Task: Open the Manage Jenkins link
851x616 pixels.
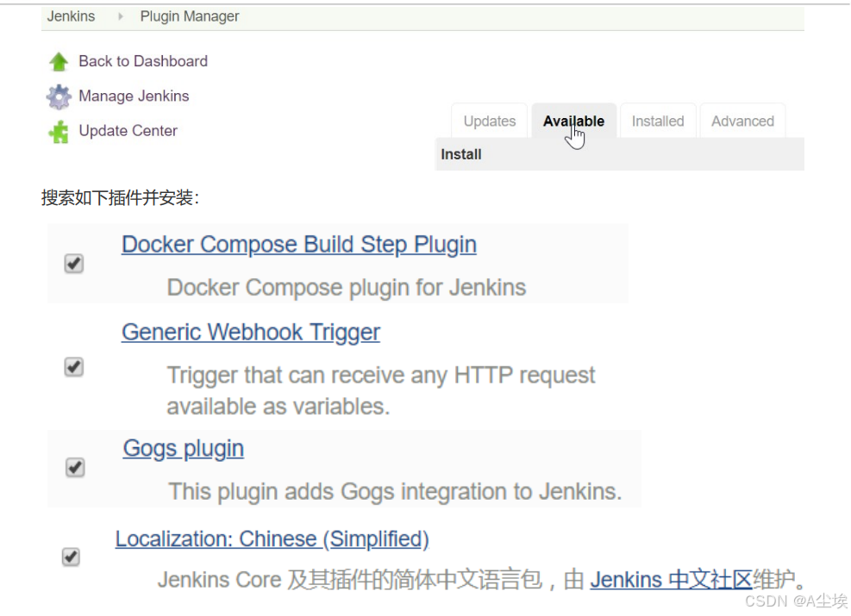Action: coord(134,96)
